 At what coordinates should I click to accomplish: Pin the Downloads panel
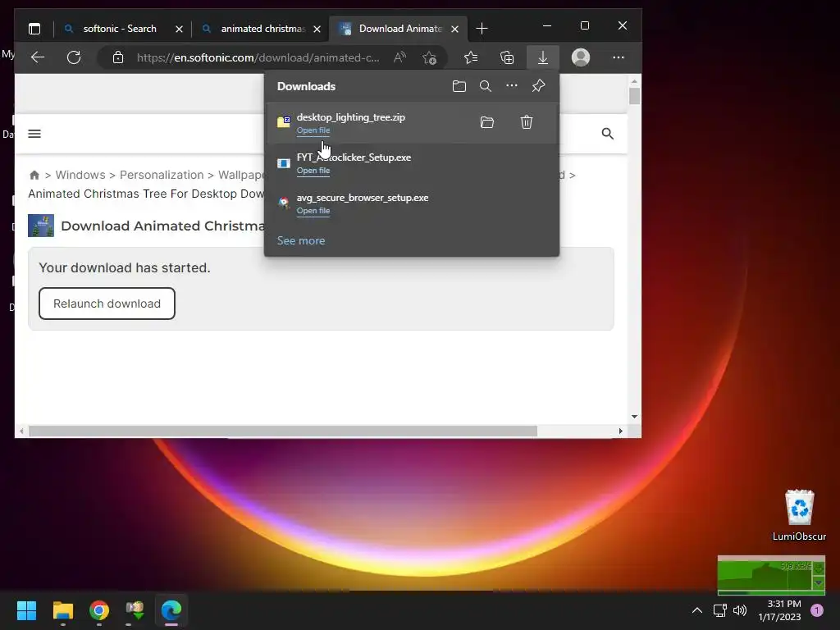click(x=538, y=85)
